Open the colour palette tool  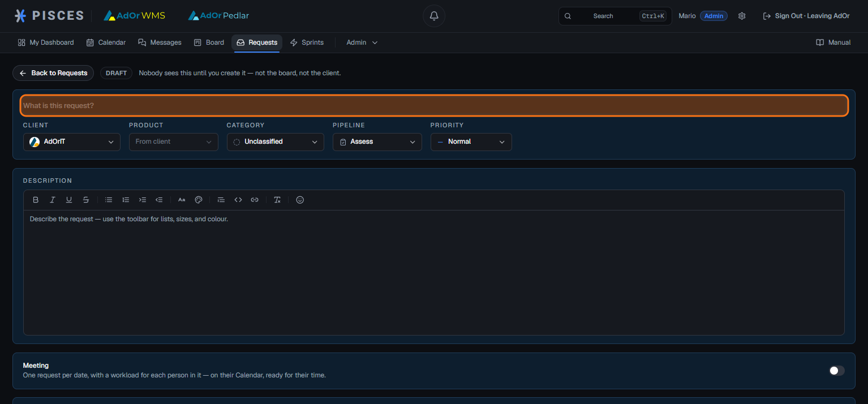pyautogui.click(x=199, y=200)
